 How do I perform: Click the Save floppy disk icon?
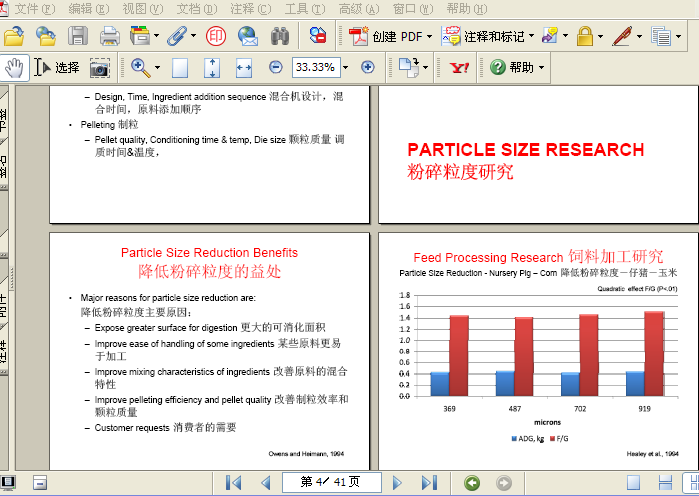tap(77, 37)
